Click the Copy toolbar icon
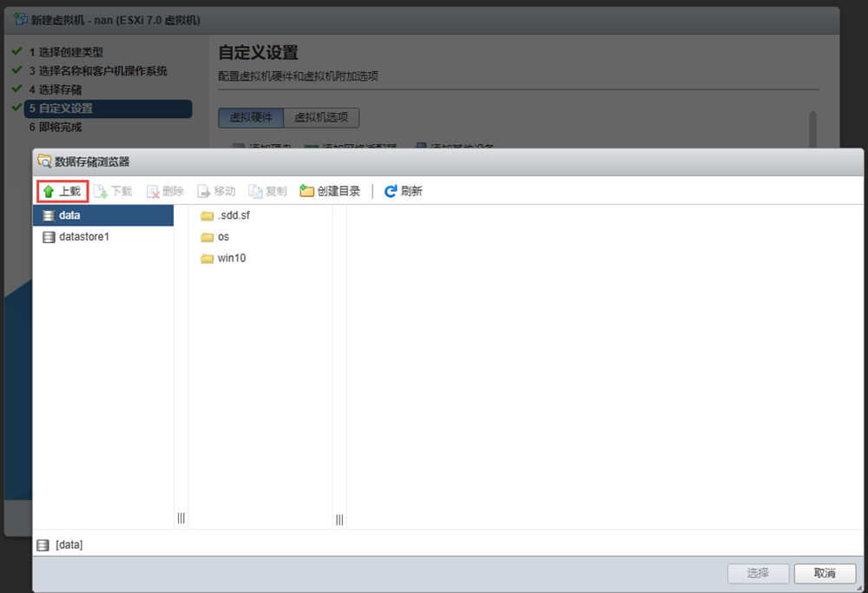The height and width of the screenshot is (593, 868). point(256,191)
